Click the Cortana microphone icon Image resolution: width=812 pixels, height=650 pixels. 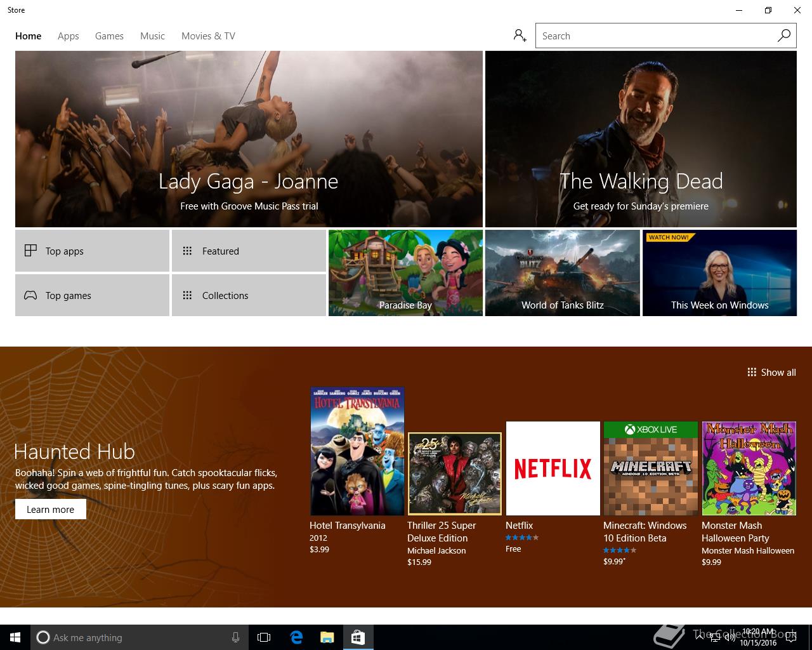pyautogui.click(x=235, y=637)
